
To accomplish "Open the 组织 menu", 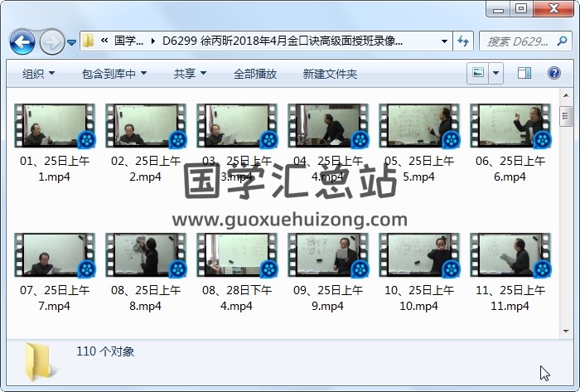I will [x=38, y=74].
